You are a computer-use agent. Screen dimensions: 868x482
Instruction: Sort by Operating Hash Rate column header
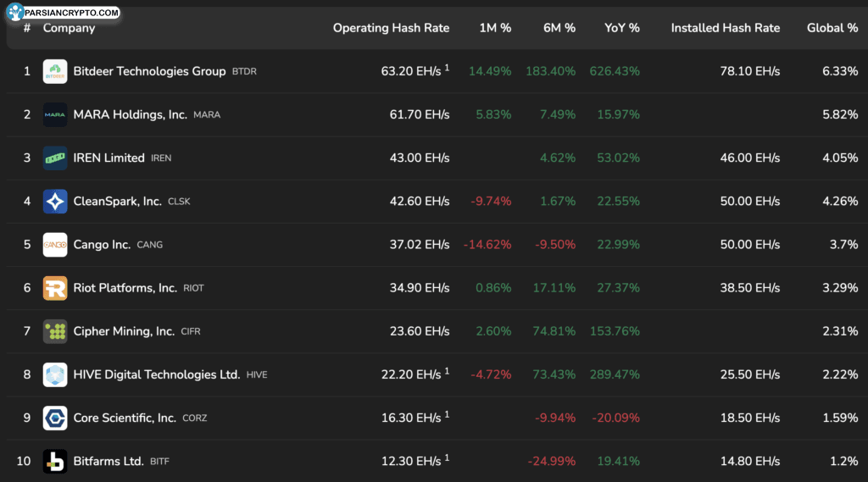point(391,28)
